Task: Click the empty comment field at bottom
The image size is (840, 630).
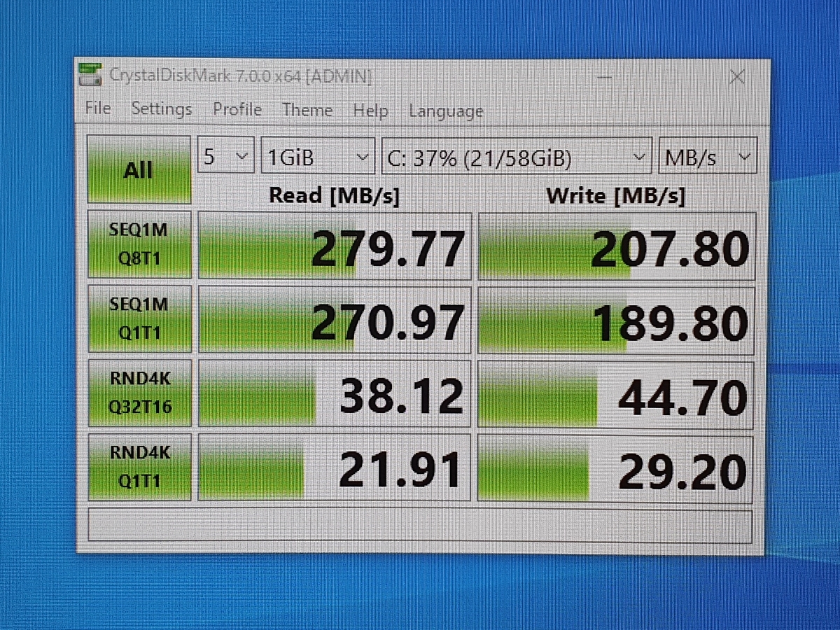Action: [420, 525]
